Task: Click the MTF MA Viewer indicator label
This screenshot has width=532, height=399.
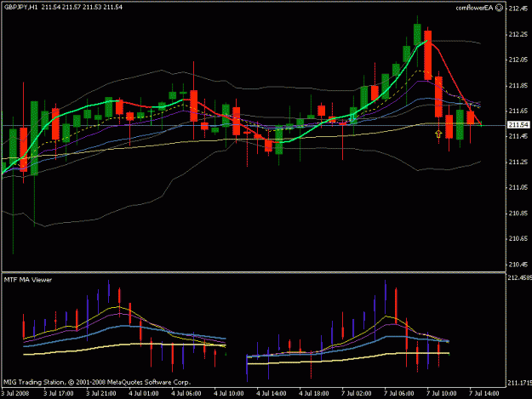Action: (28, 280)
